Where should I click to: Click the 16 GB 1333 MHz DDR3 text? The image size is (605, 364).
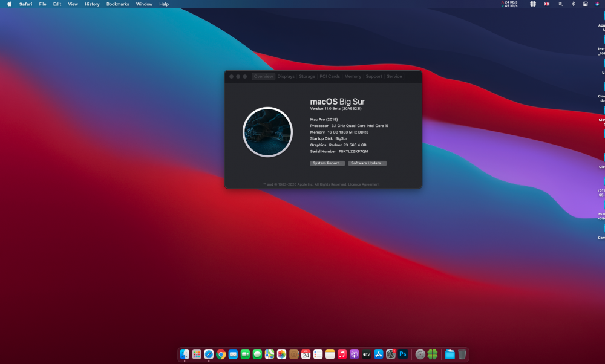tap(348, 132)
